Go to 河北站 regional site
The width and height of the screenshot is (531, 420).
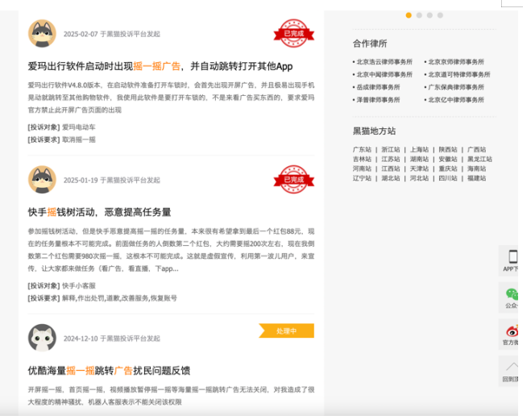419,178
